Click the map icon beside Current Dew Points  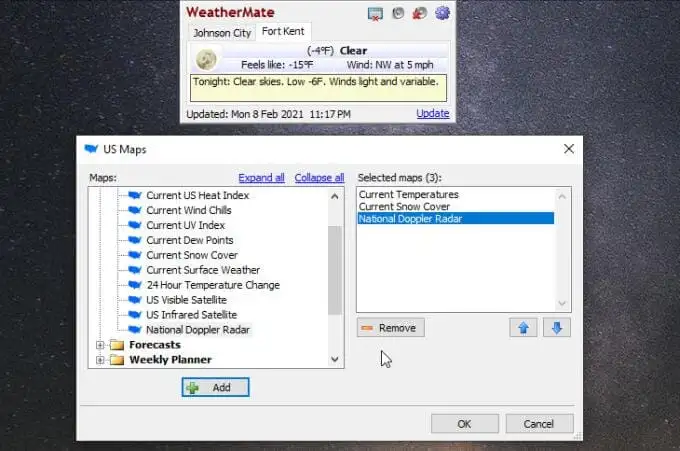(135, 240)
